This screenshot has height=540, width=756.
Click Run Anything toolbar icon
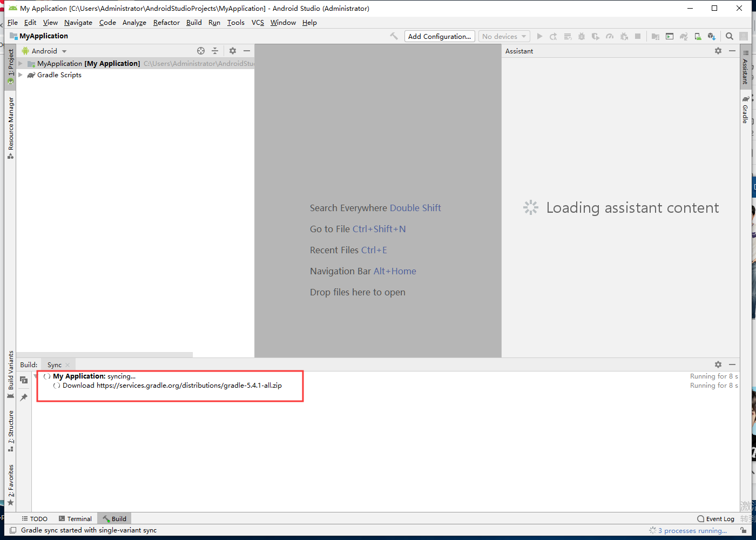click(x=670, y=36)
